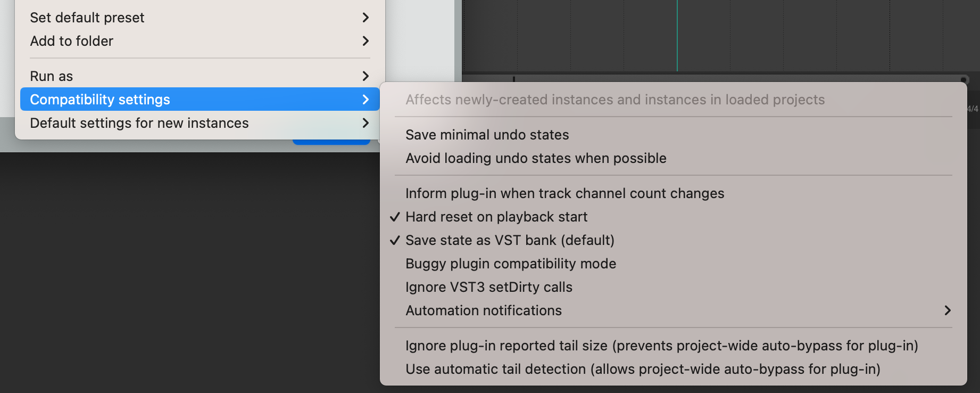The width and height of the screenshot is (980, 393).
Task: Open Automation notifications submenu
Action: tap(483, 310)
